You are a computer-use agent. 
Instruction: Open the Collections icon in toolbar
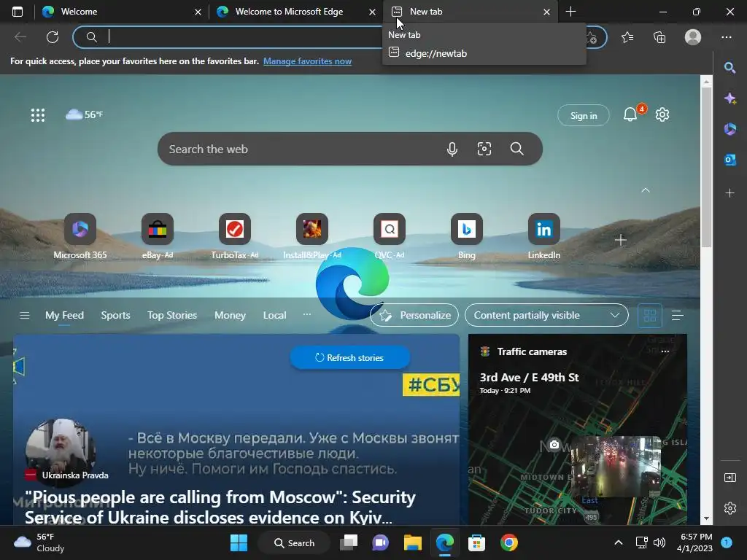coord(659,37)
